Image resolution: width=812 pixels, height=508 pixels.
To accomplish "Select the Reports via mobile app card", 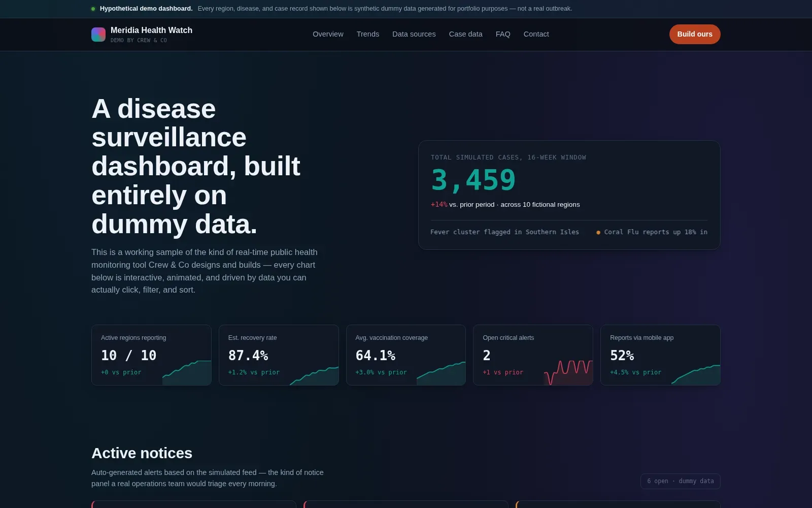I will click(x=660, y=355).
